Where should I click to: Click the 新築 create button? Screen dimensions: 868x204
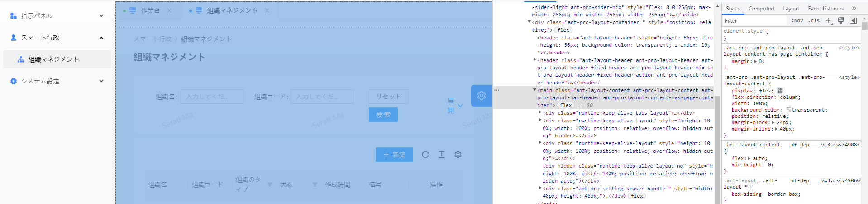pos(394,155)
